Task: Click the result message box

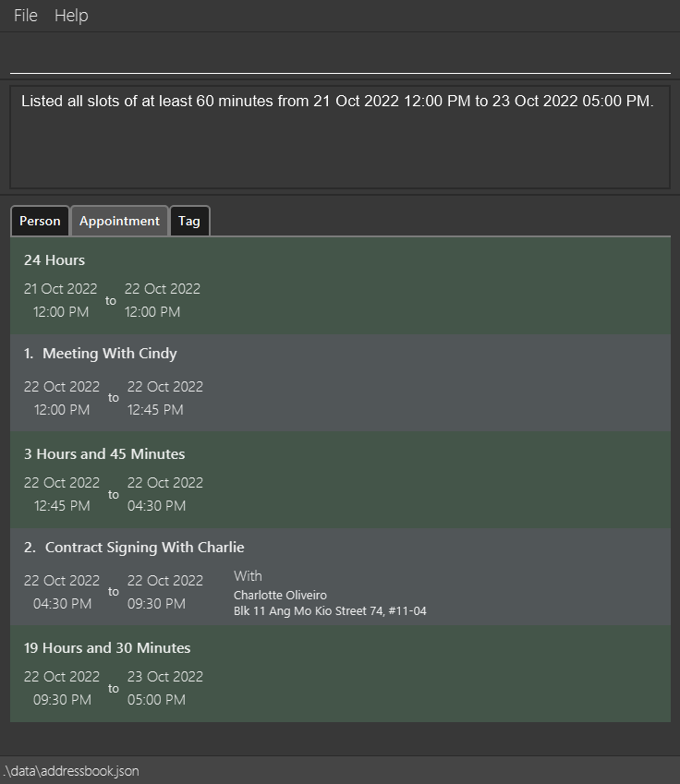Action: [x=340, y=138]
